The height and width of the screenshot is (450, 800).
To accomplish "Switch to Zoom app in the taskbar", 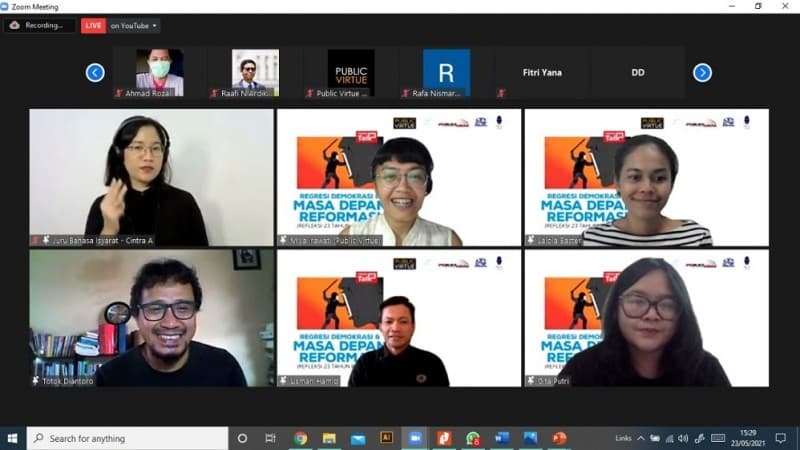I will pyautogui.click(x=415, y=438).
